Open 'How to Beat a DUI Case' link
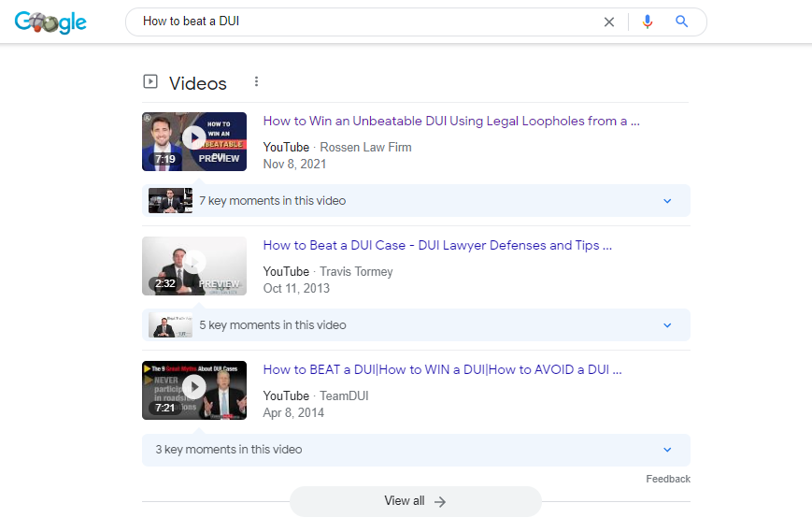This screenshot has width=812, height=532. click(x=437, y=245)
